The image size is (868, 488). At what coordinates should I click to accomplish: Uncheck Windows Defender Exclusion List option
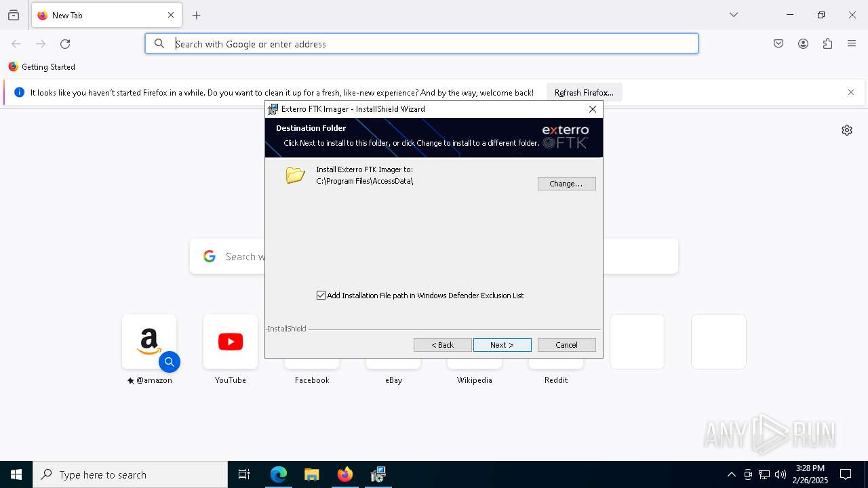click(321, 296)
